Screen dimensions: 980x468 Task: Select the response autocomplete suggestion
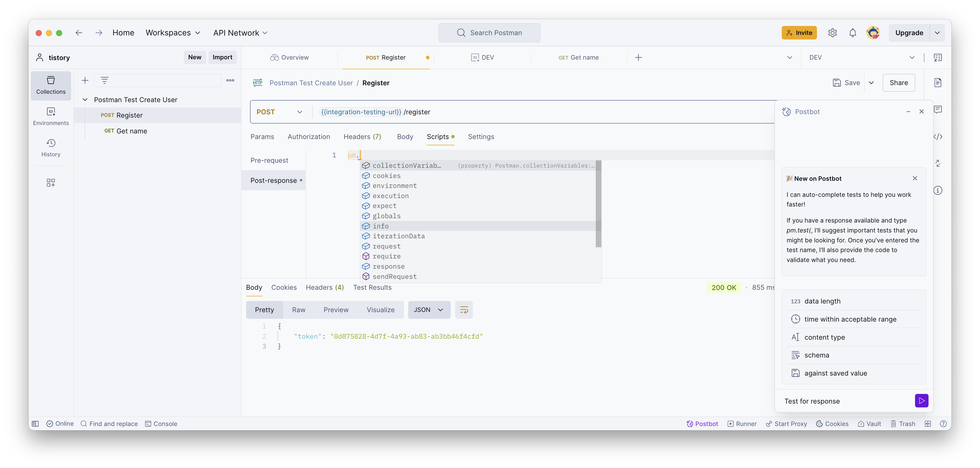(388, 267)
